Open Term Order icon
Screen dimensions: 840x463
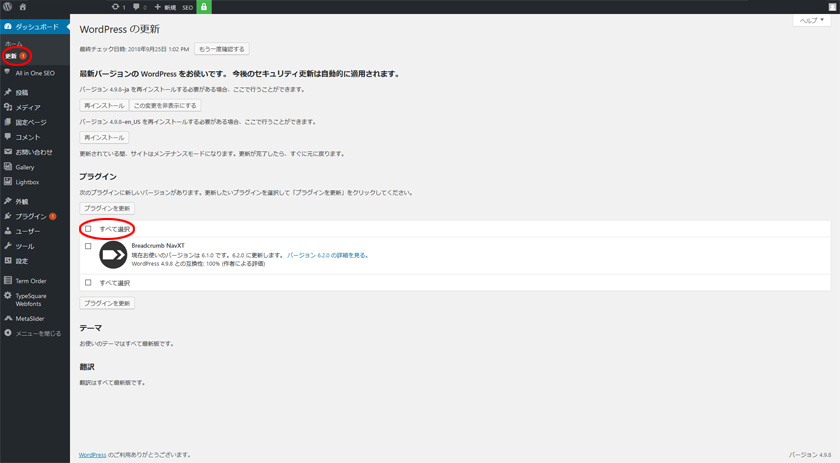pos(8,280)
